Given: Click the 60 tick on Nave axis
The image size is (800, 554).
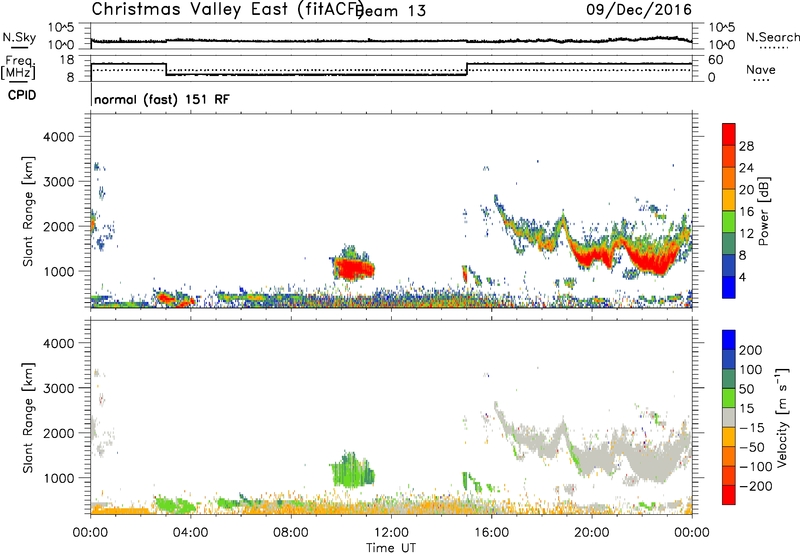Looking at the screenshot, I should point(716,60).
